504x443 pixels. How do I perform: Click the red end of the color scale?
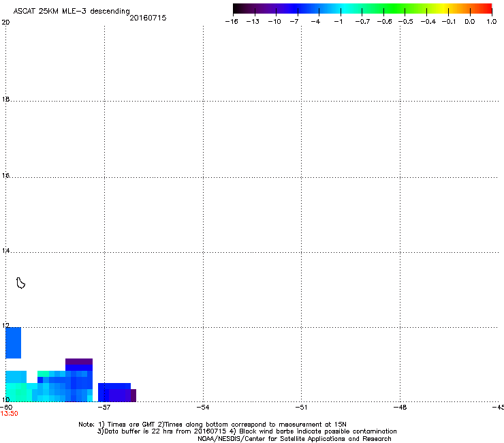tap(486, 8)
